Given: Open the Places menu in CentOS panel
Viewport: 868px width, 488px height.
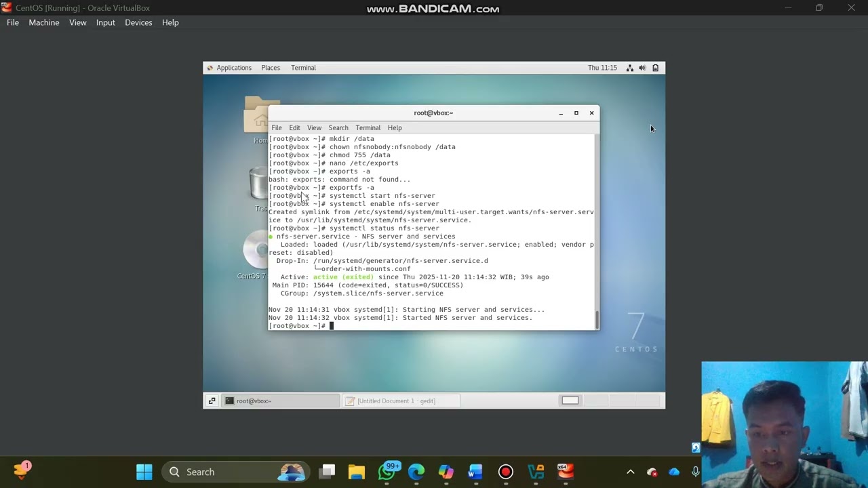Looking at the screenshot, I should pyautogui.click(x=271, y=68).
